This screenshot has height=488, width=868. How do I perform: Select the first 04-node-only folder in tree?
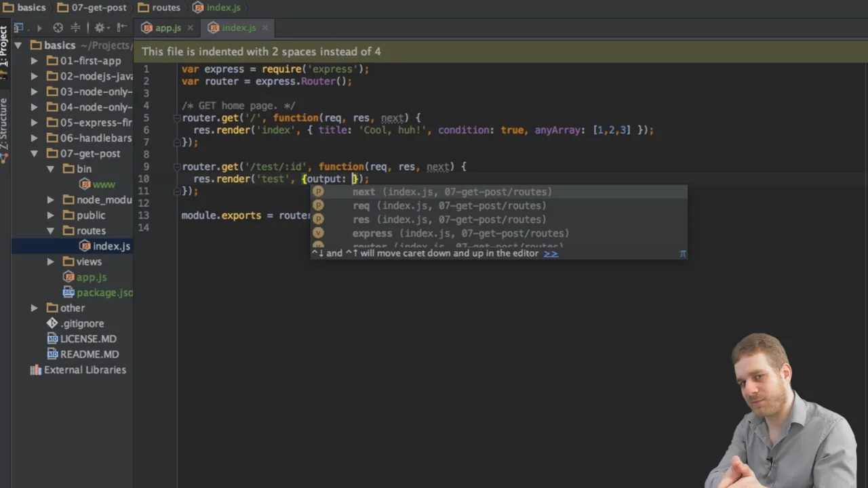point(96,107)
